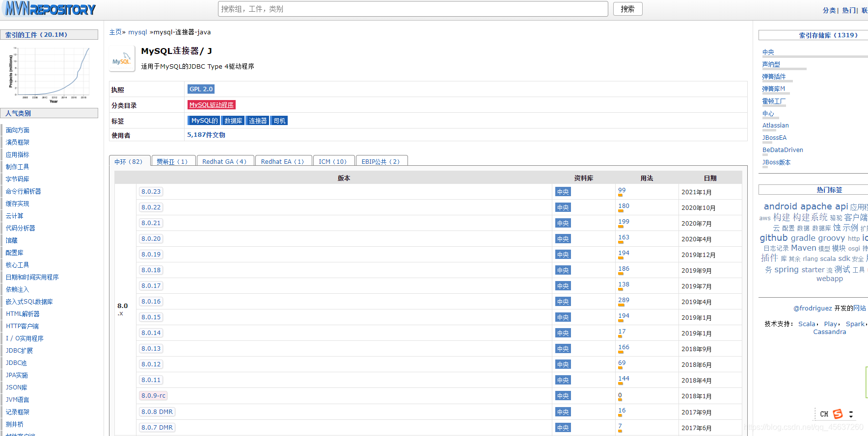Switch to the Redhat EA (1) tab

pos(283,161)
